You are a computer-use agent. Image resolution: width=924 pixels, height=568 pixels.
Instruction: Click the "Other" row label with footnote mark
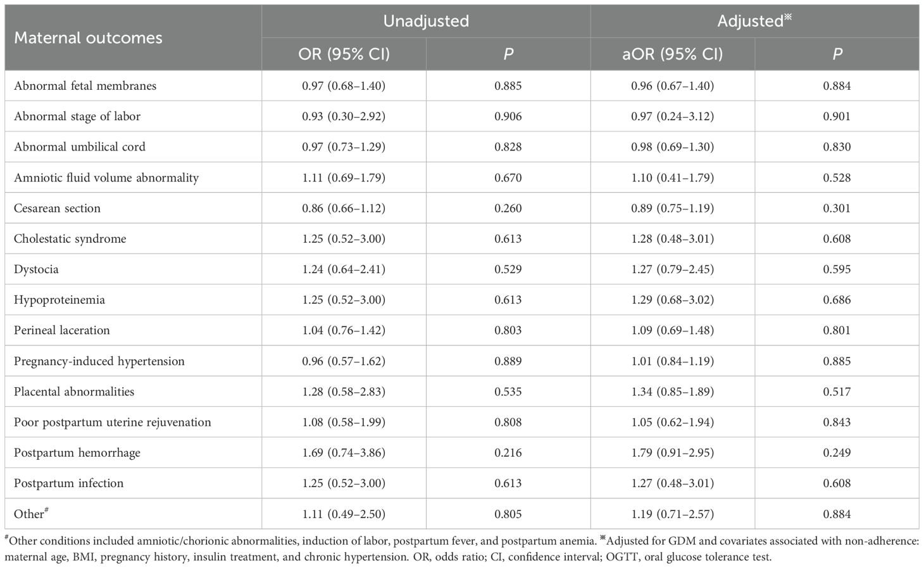[30, 514]
